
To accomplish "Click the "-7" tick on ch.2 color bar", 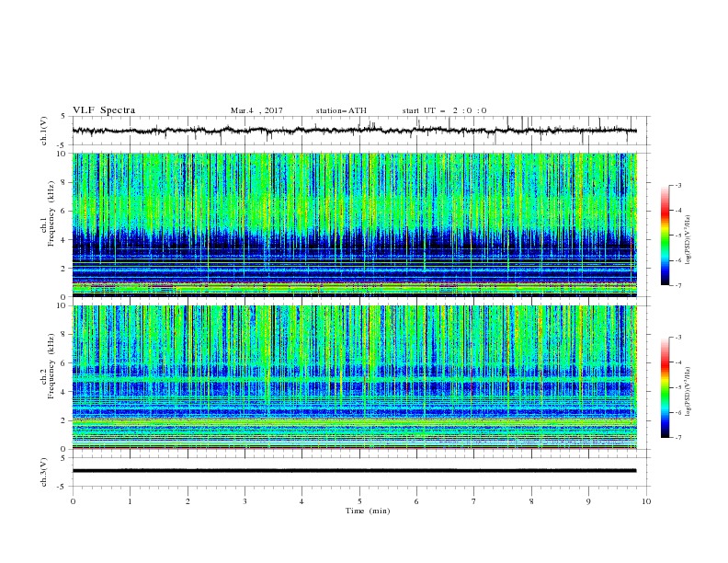I will 677,437.
